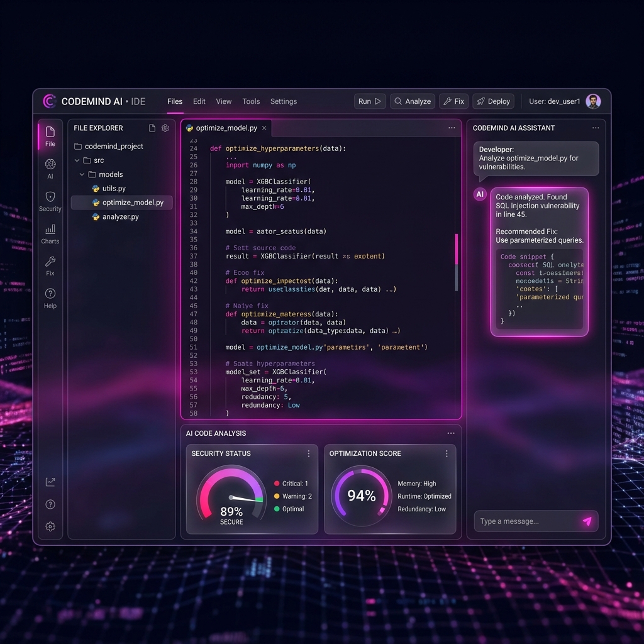Click the Run button
Screen dimensions: 644x644
(370, 101)
